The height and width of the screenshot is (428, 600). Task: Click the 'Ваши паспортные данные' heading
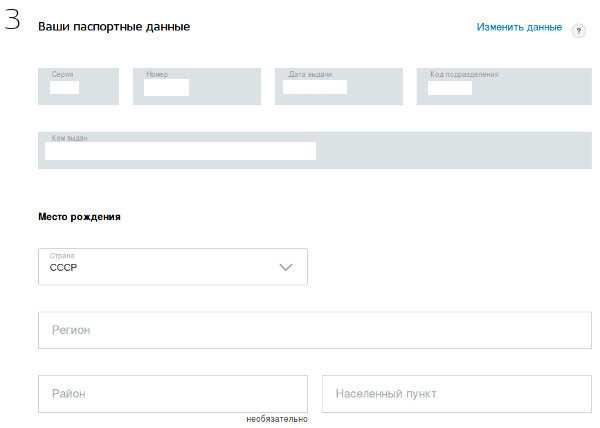coord(114,27)
